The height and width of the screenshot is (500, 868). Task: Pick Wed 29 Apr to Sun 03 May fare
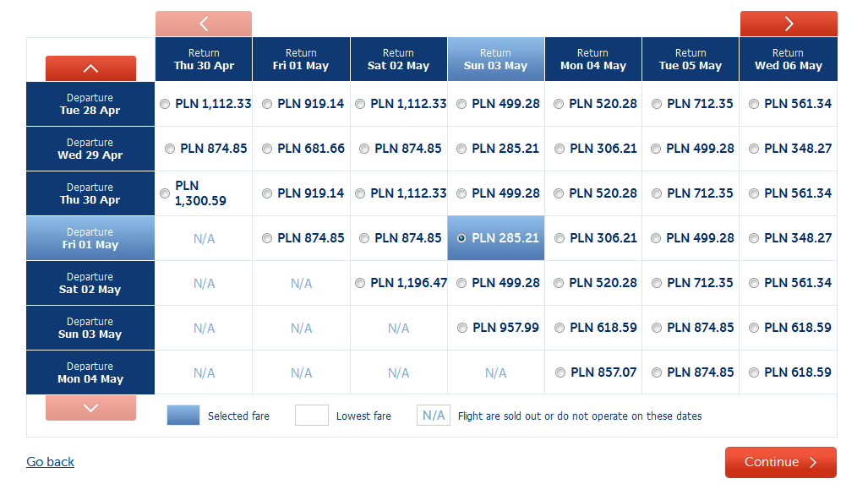tap(461, 149)
